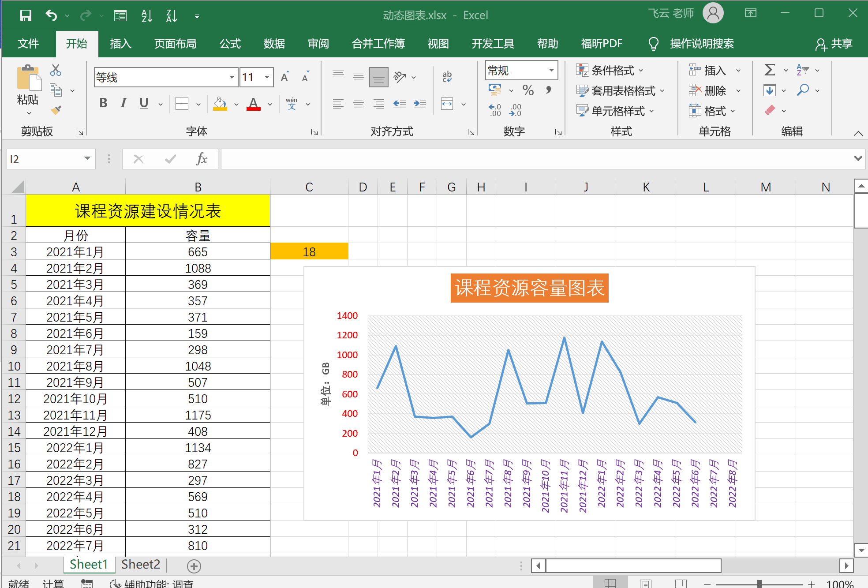Open the 插入 ribbon tab
Image resolution: width=868 pixels, height=588 pixels.
coord(120,44)
